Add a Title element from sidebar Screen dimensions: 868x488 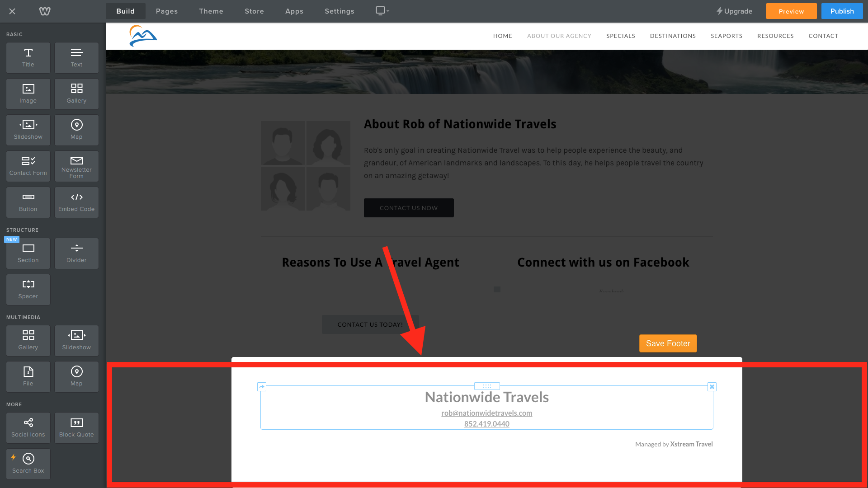28,58
